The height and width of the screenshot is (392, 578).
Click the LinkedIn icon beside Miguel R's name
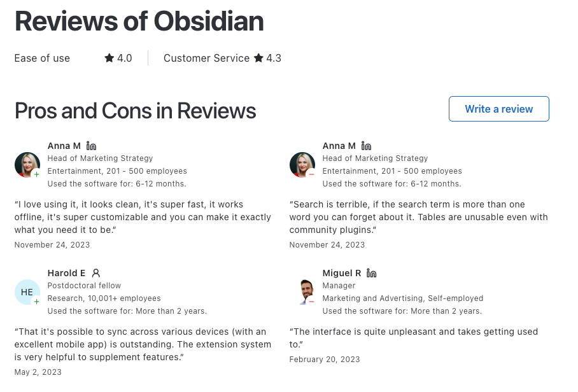coord(370,273)
